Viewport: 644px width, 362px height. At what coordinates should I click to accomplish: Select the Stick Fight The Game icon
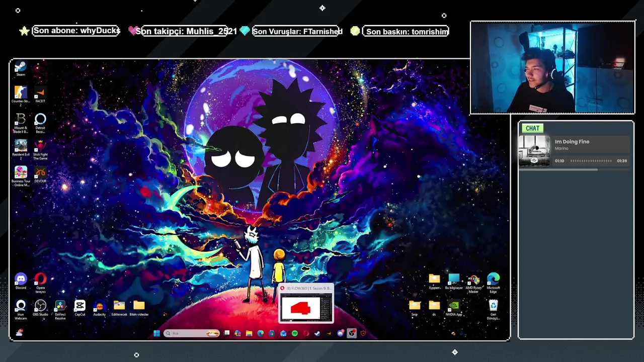40,149
